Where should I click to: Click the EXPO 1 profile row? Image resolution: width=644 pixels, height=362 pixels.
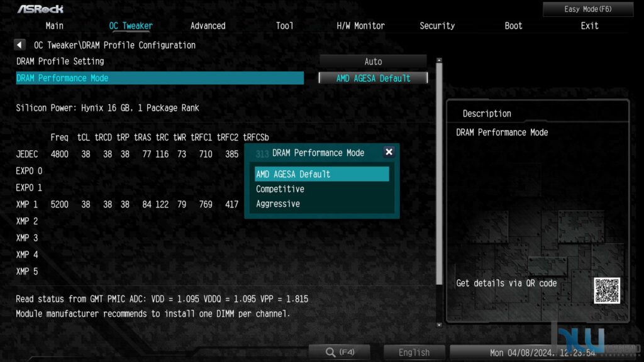(x=29, y=187)
